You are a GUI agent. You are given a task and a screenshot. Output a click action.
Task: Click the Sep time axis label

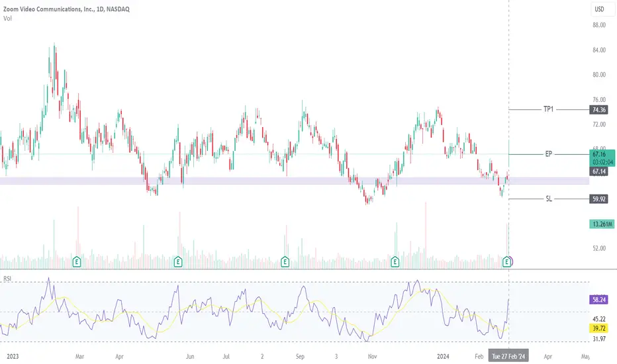click(x=300, y=357)
